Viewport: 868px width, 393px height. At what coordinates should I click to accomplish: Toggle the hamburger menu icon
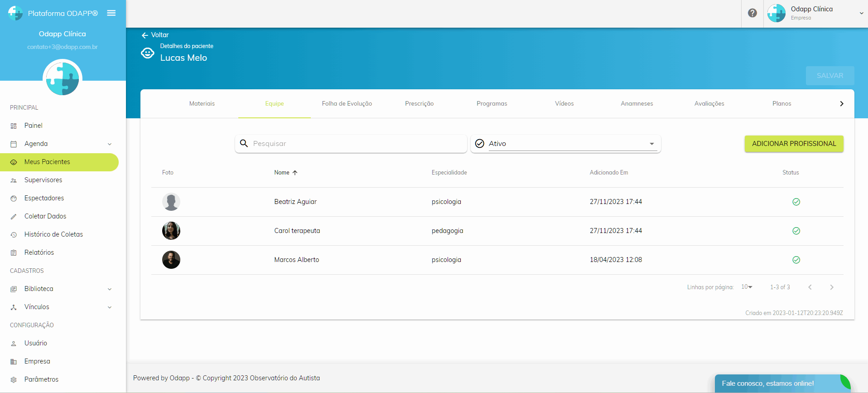111,13
